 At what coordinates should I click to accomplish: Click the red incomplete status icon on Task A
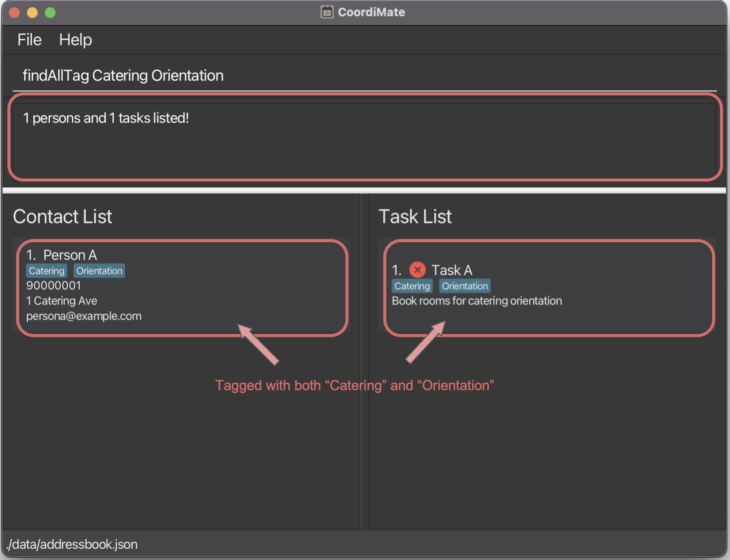click(417, 270)
